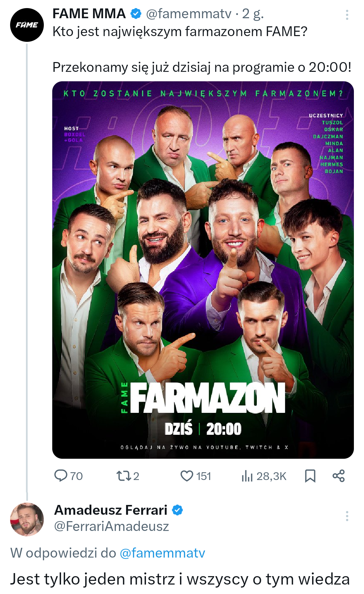Open the @FerrariAmadeusz handle
This screenshot has height=594, width=364.
(112, 526)
